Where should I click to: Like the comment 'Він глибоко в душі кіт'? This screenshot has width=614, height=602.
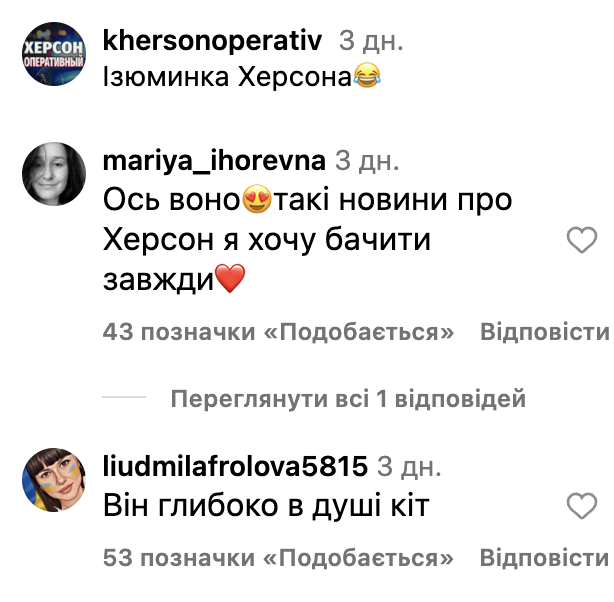[x=582, y=506]
